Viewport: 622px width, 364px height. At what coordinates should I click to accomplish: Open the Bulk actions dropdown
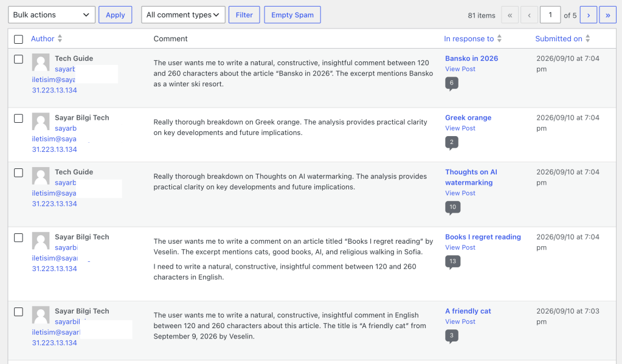(x=52, y=15)
